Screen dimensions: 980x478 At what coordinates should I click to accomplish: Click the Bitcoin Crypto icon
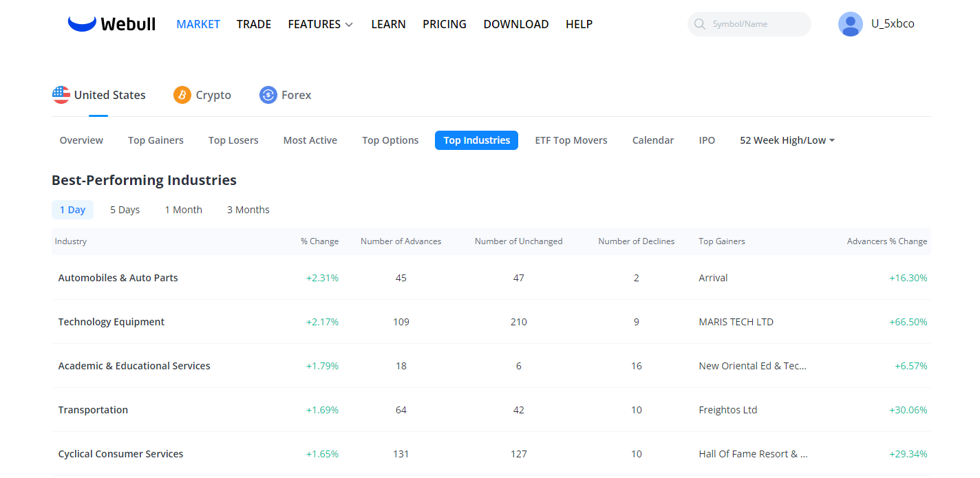tap(182, 95)
